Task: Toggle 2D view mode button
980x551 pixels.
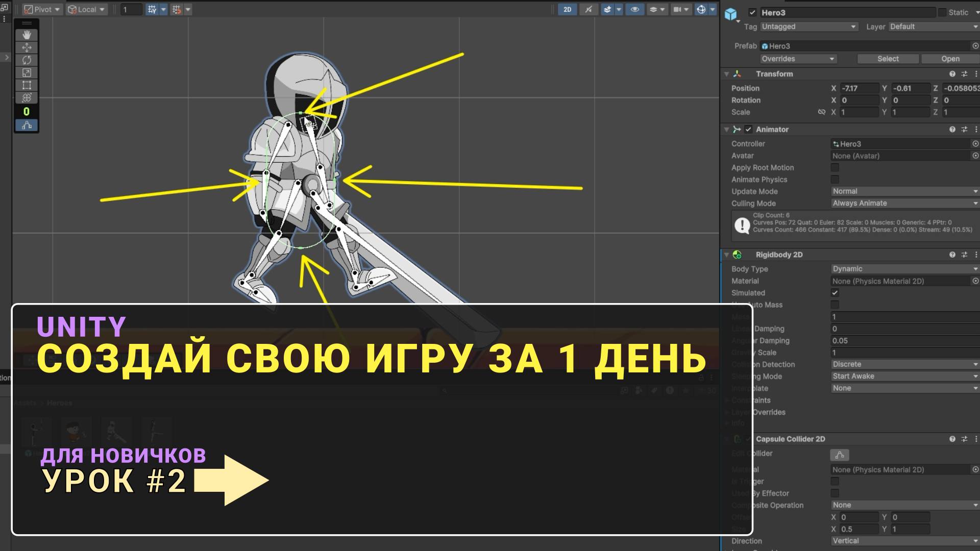Action: click(x=567, y=9)
